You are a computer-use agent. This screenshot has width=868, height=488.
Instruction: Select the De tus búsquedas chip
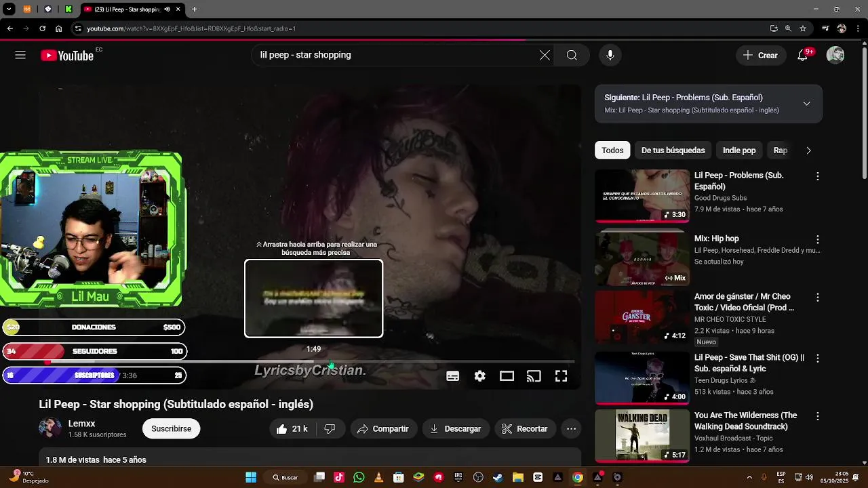click(673, 150)
